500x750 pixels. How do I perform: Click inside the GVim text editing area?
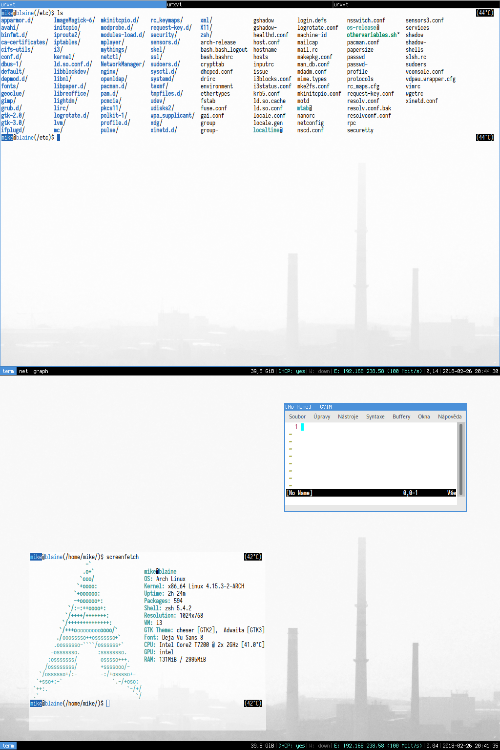(x=373, y=456)
